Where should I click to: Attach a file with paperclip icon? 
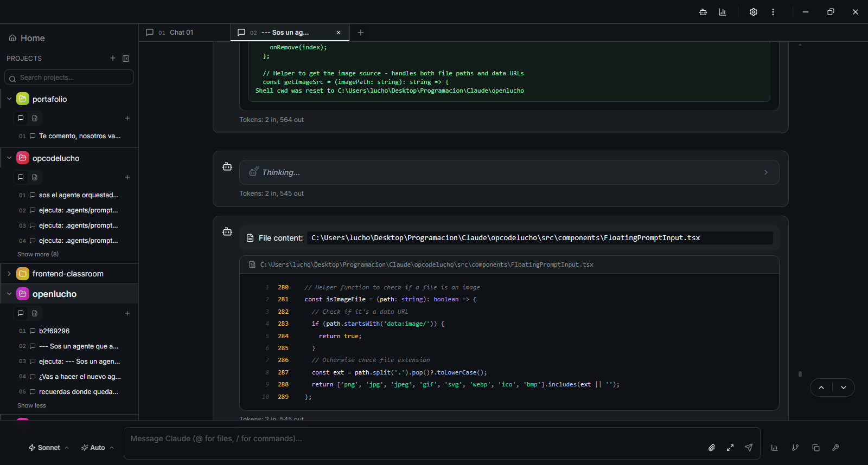tap(712, 448)
